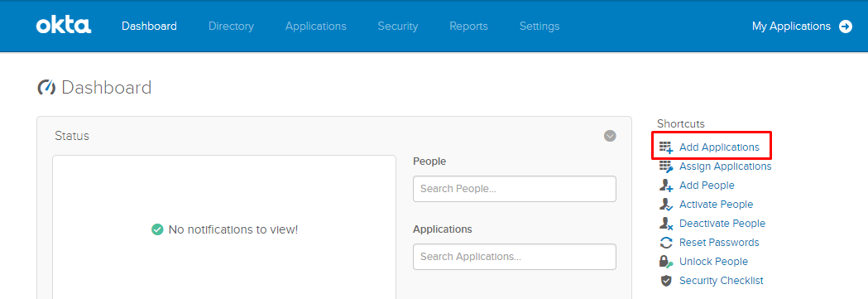Open the Applications menu in header

pos(315,26)
